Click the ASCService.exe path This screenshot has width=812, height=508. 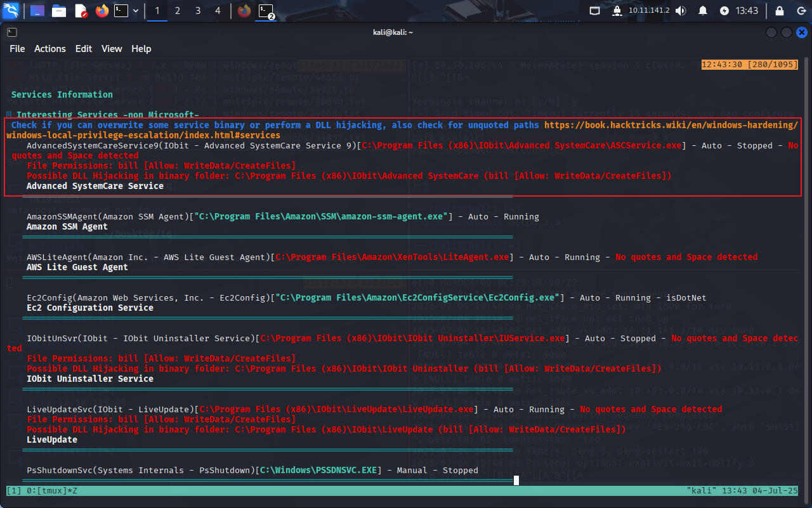tap(523, 145)
